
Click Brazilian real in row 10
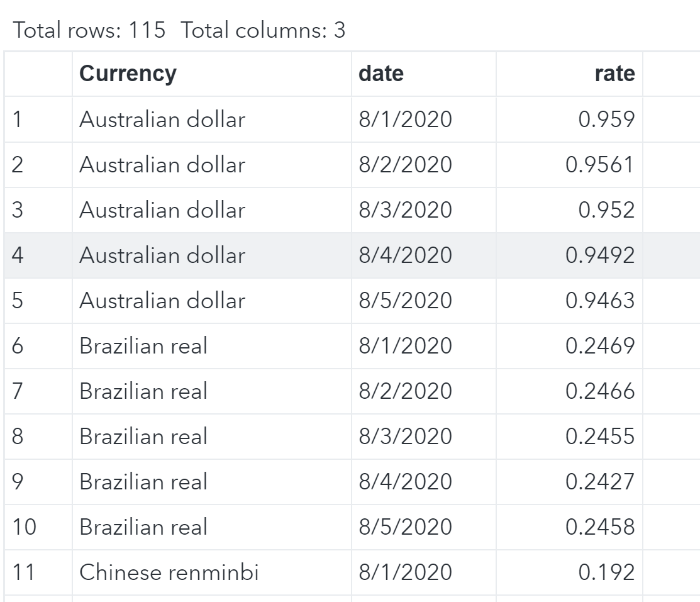pyautogui.click(x=143, y=527)
